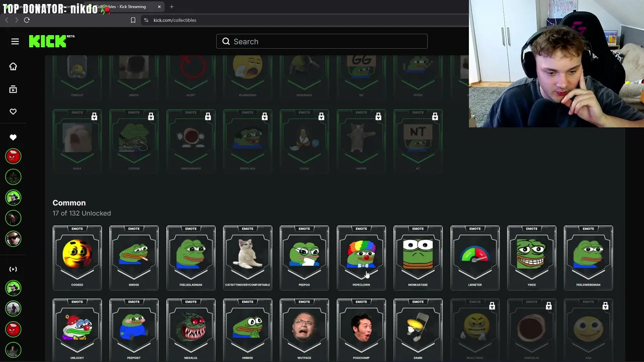Select the UNLUCKY emote card
The width and height of the screenshot is (644, 362).
pos(77,330)
